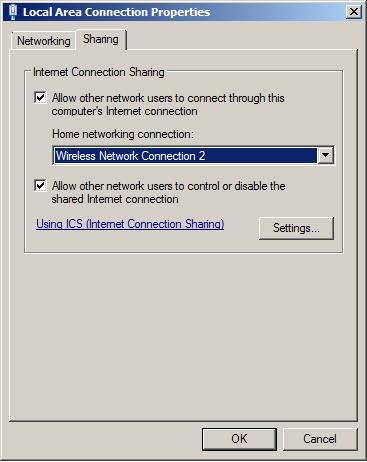Select the Sharing tab
The image size is (367, 462).
tap(101, 39)
